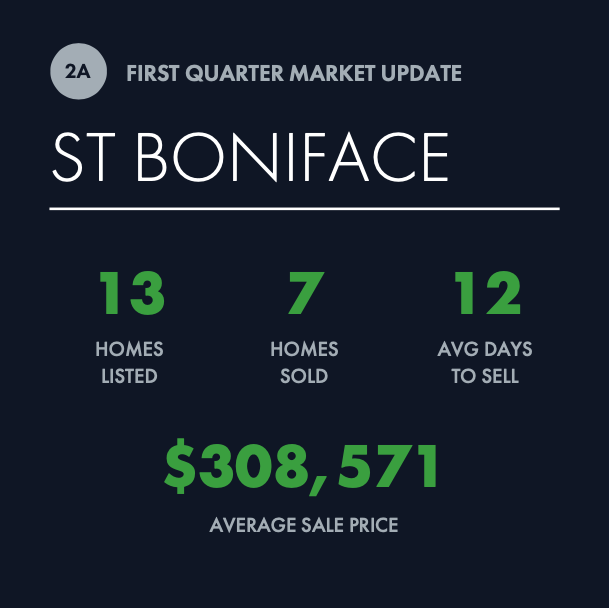The width and height of the screenshot is (609, 608).
Task: Click HOMES above the word SOLD
Action: click(x=304, y=349)
